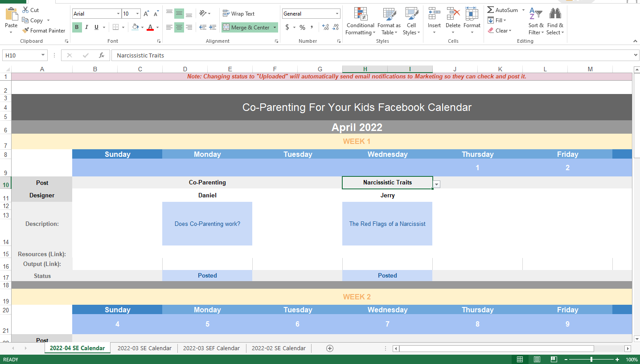The height and width of the screenshot is (364, 640).
Task: Increase the font size with the larger A icon
Action: click(146, 14)
